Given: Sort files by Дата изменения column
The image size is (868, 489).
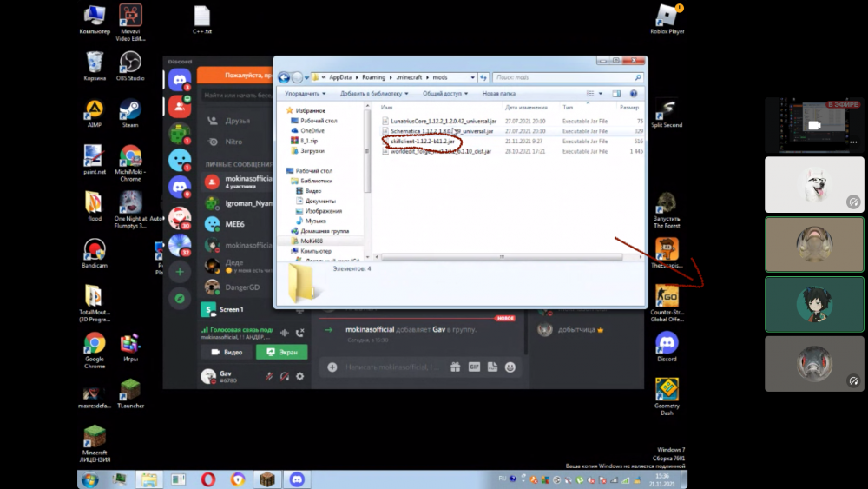Looking at the screenshot, I should tap(526, 108).
